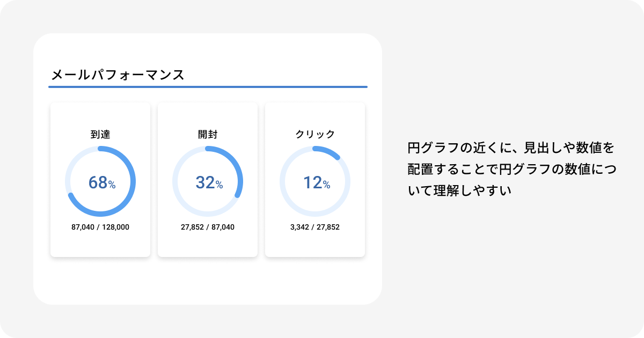The width and height of the screenshot is (644, 338).
Task: Click the 68% value in 到達 chart
Action: click(102, 182)
